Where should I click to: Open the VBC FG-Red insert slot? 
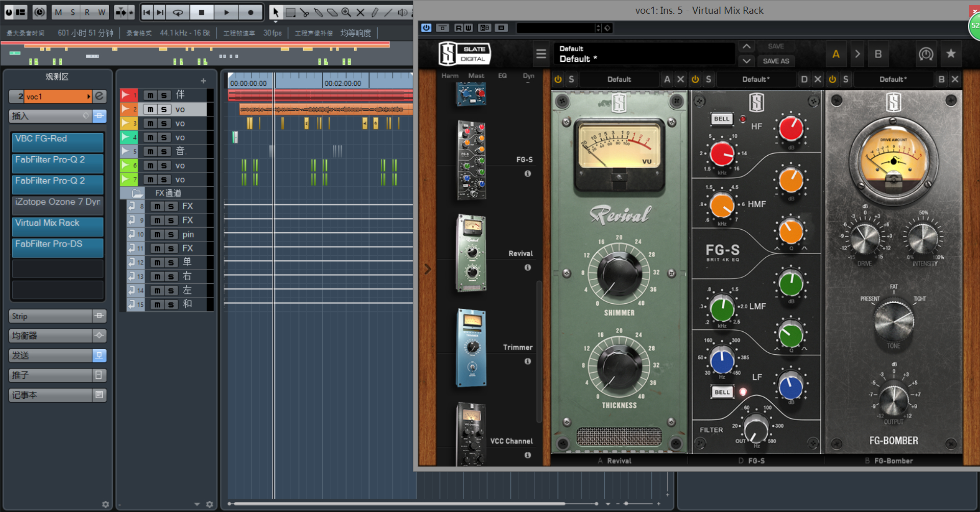pyautogui.click(x=58, y=142)
